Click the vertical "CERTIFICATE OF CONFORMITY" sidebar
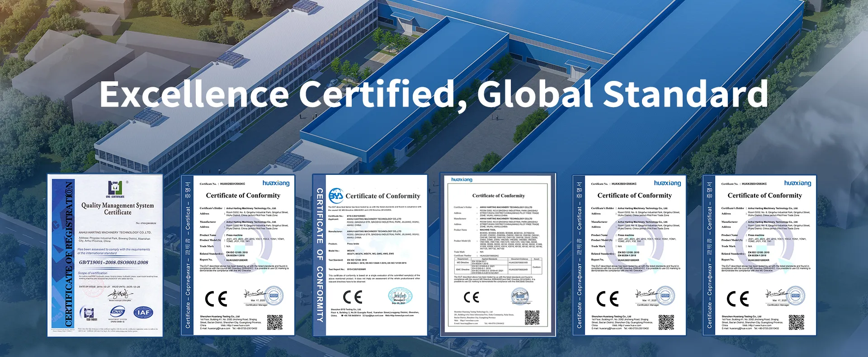This screenshot has height=357, width=868. (320, 255)
